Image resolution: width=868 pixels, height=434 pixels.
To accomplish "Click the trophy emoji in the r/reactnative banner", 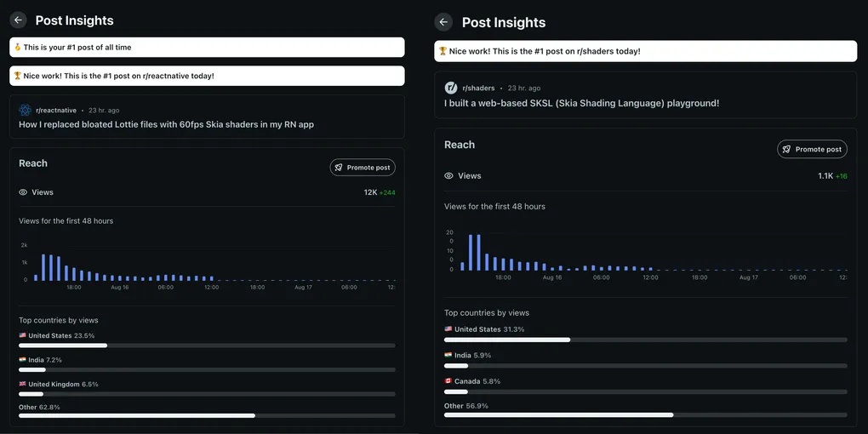I will coord(17,76).
